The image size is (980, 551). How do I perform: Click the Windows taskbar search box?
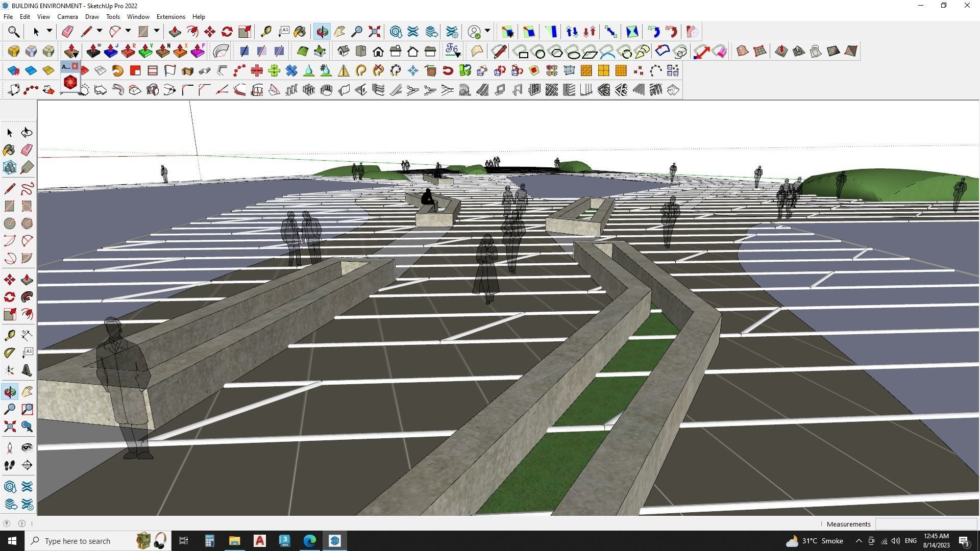click(x=77, y=541)
